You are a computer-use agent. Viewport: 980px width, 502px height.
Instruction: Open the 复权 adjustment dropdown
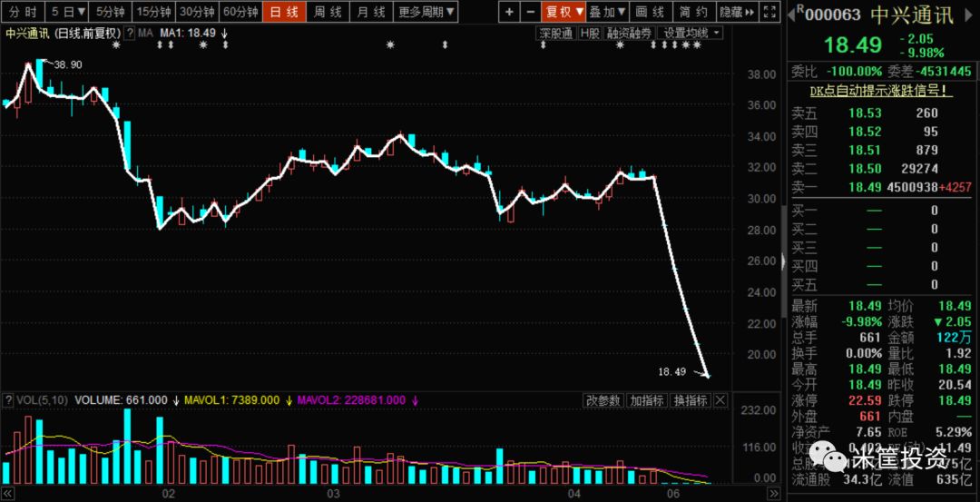click(564, 11)
